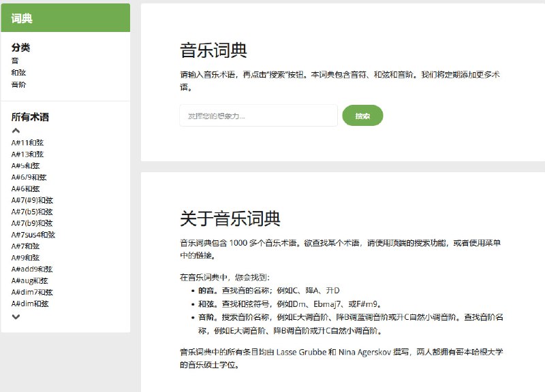The image size is (545, 392).
Task: Open the A#9和弦 entry
Action: pos(26,258)
